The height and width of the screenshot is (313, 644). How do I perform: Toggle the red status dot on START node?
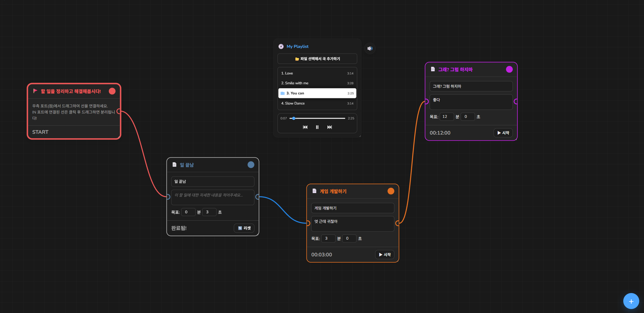[112, 91]
